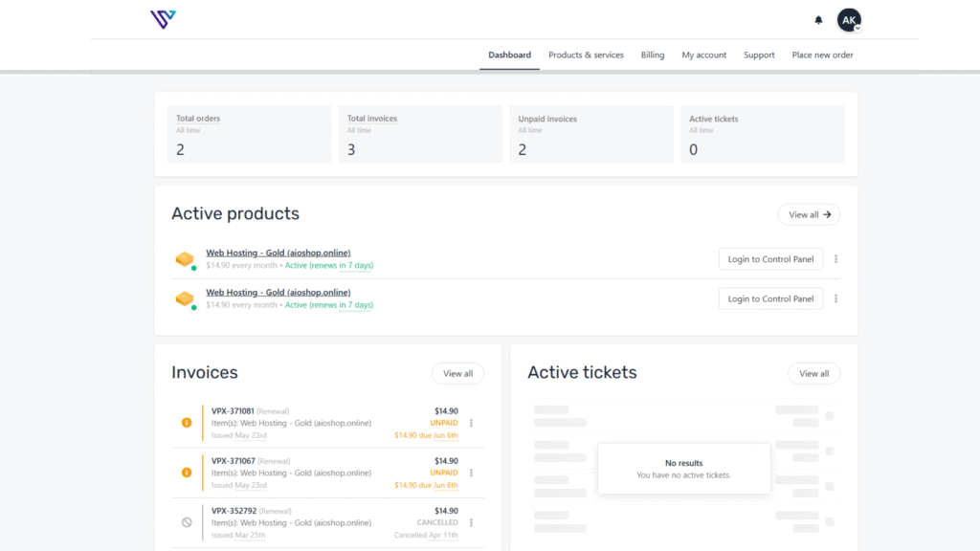
Task: Click the site logo in the header
Action: pyautogui.click(x=163, y=17)
